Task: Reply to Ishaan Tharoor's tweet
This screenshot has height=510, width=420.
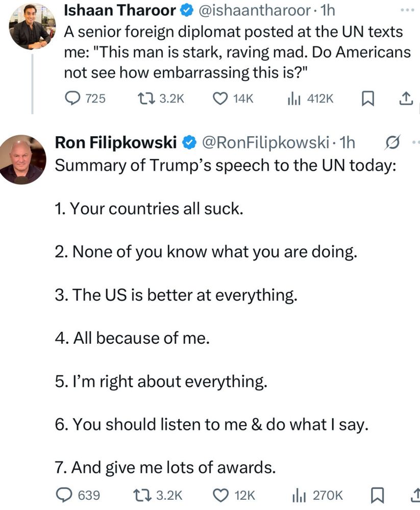Action: pyautogui.click(x=73, y=98)
